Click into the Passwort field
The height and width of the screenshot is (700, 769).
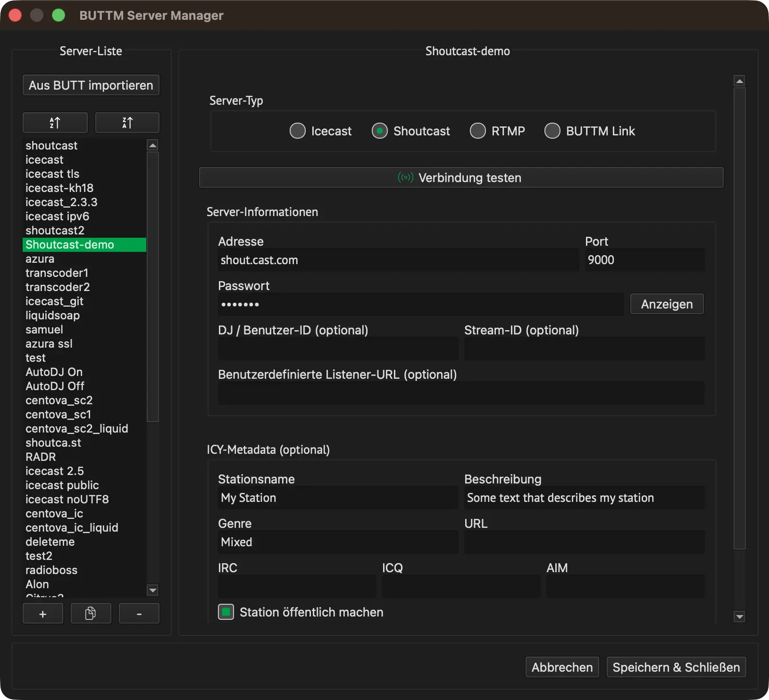(x=421, y=304)
